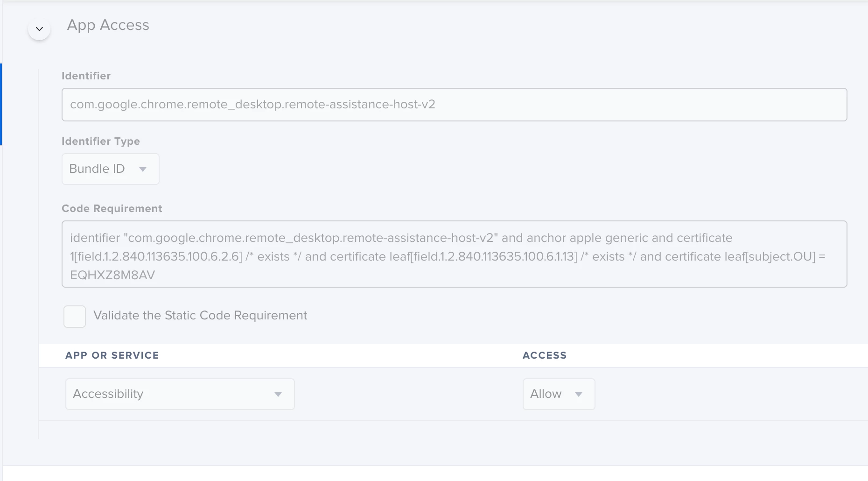Click the Code Requirement text area
868x481 pixels.
(x=454, y=254)
